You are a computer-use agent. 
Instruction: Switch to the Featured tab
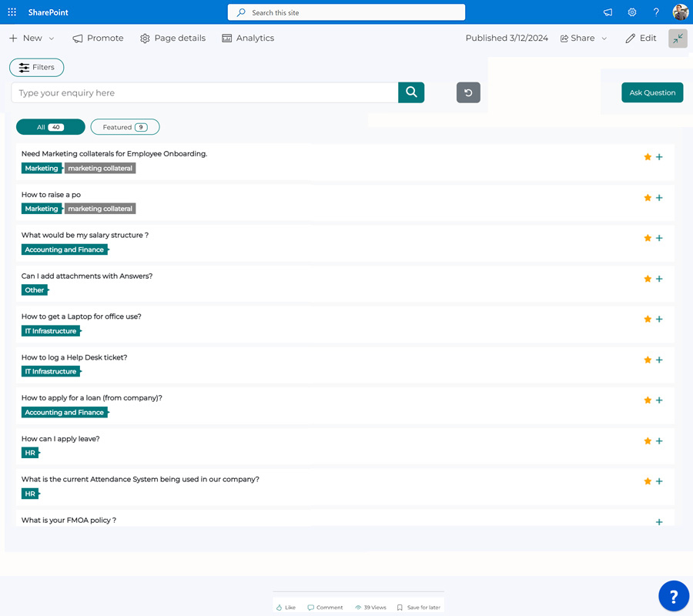pos(125,126)
